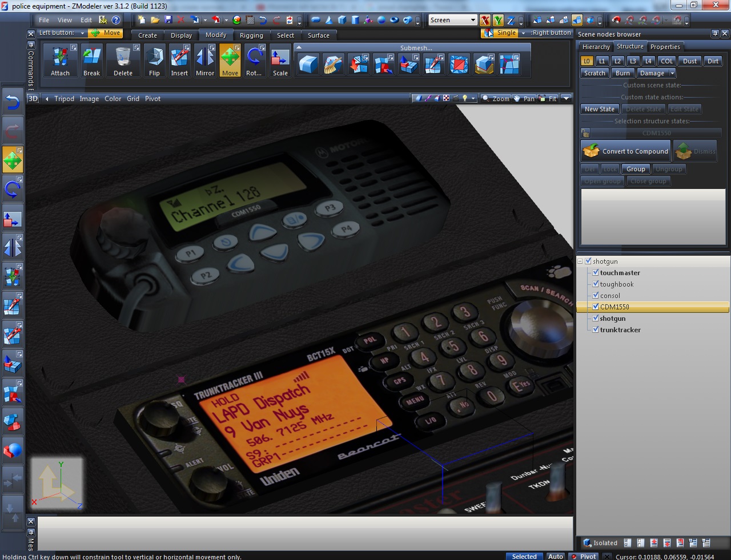Expand the viewport options arrow after Fit
Screen dimensions: 731x560
566,98
